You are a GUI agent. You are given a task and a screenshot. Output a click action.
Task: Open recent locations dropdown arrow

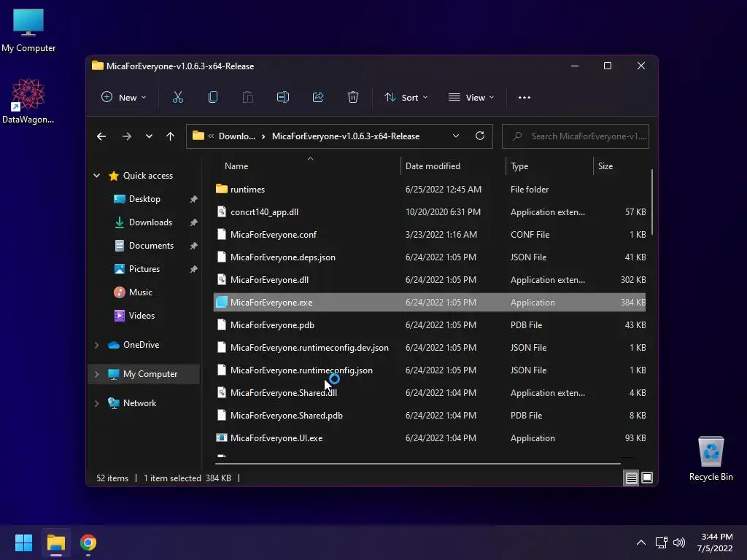149,136
